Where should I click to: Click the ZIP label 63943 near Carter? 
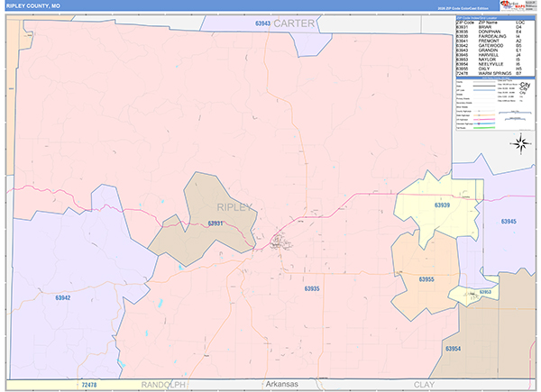[262, 23]
